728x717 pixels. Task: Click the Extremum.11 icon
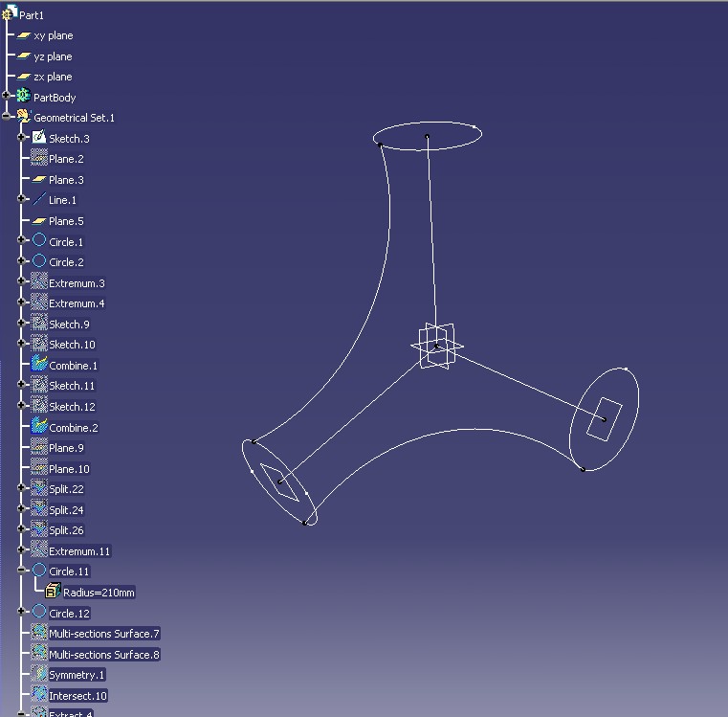tap(39, 549)
